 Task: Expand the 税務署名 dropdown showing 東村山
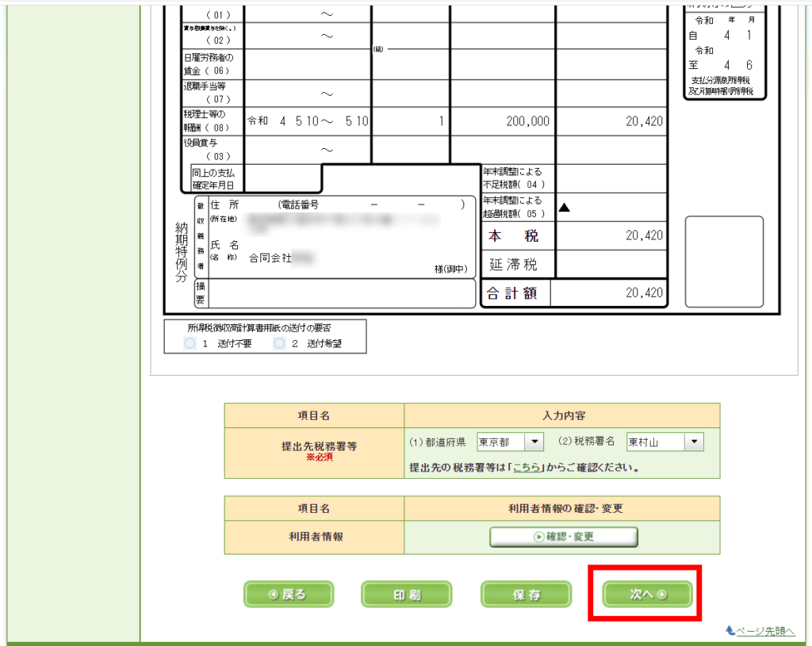click(665, 441)
